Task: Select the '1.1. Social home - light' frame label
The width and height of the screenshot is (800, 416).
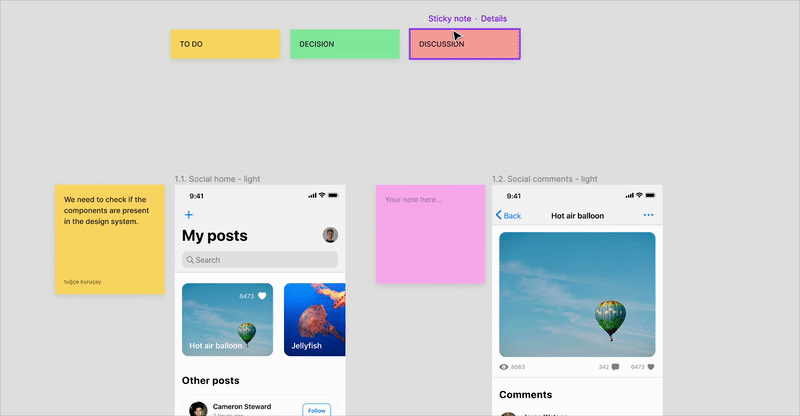Action: 217,179
